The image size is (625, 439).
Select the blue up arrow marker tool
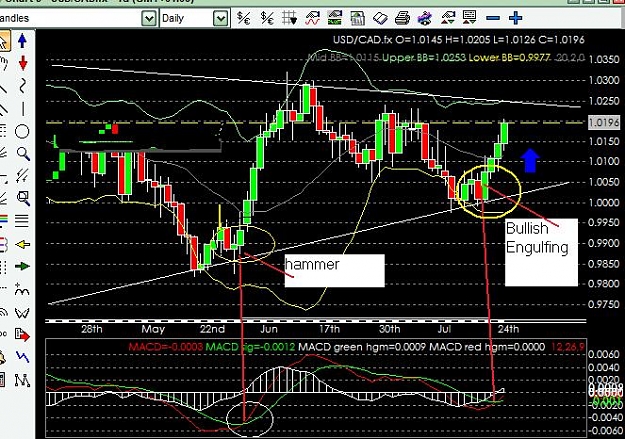point(22,41)
